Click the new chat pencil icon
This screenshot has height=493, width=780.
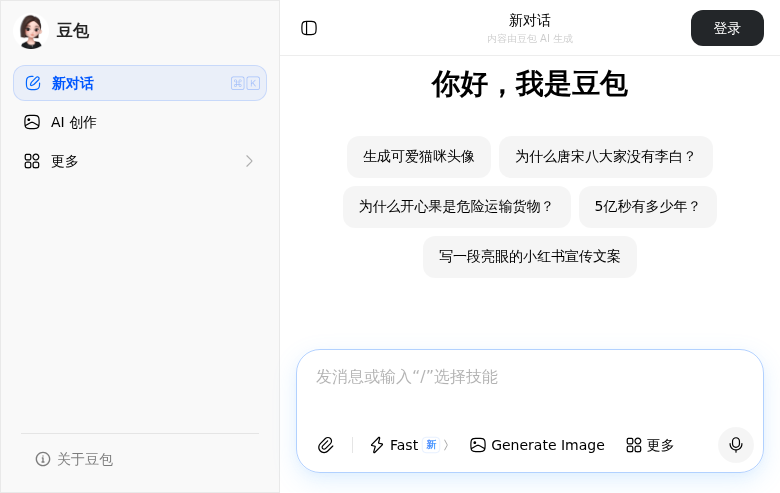tap(33, 83)
